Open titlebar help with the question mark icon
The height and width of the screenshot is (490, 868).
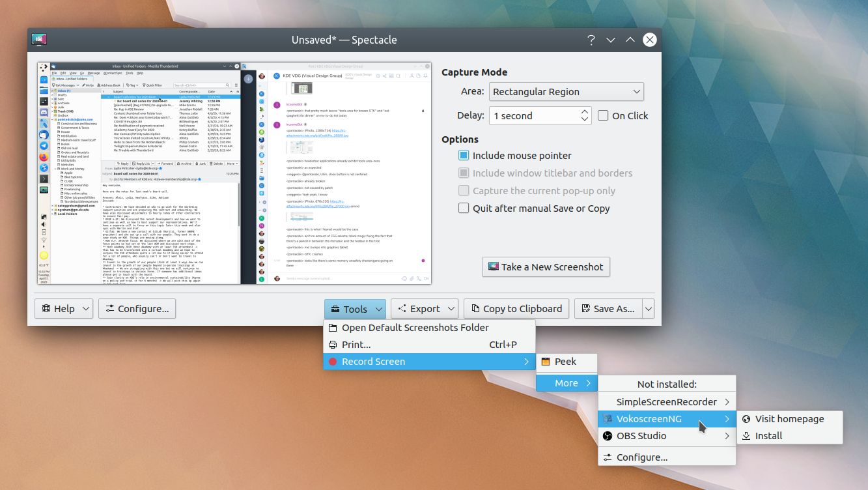(591, 40)
